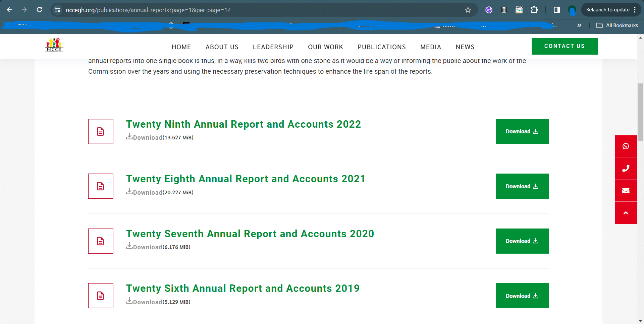Click the WhatsApp icon in red sidebar
The width and height of the screenshot is (644, 324).
click(x=626, y=146)
